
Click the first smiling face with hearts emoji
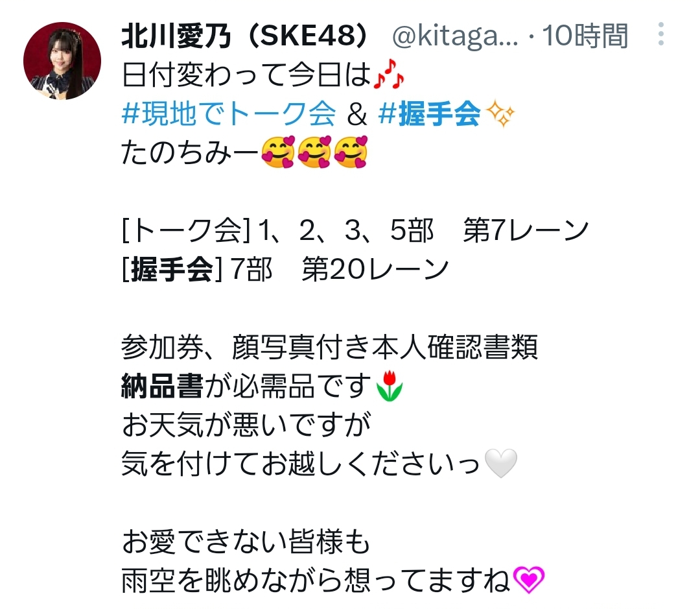tap(278, 152)
